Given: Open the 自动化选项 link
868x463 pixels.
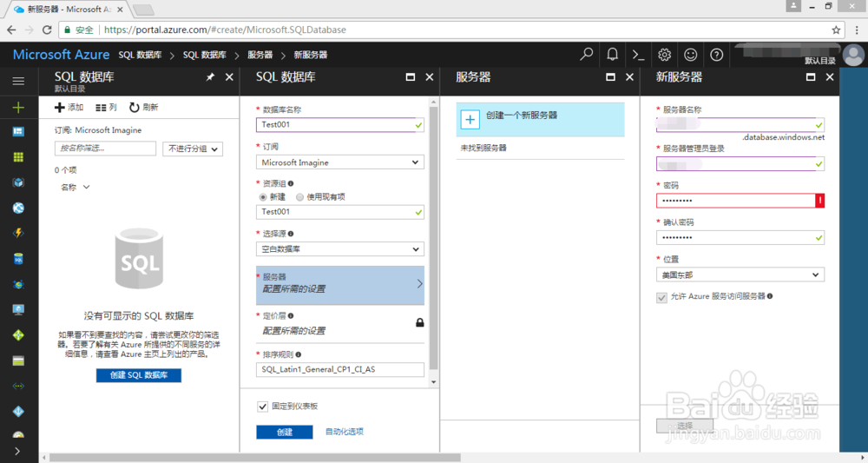Looking at the screenshot, I should tap(345, 432).
